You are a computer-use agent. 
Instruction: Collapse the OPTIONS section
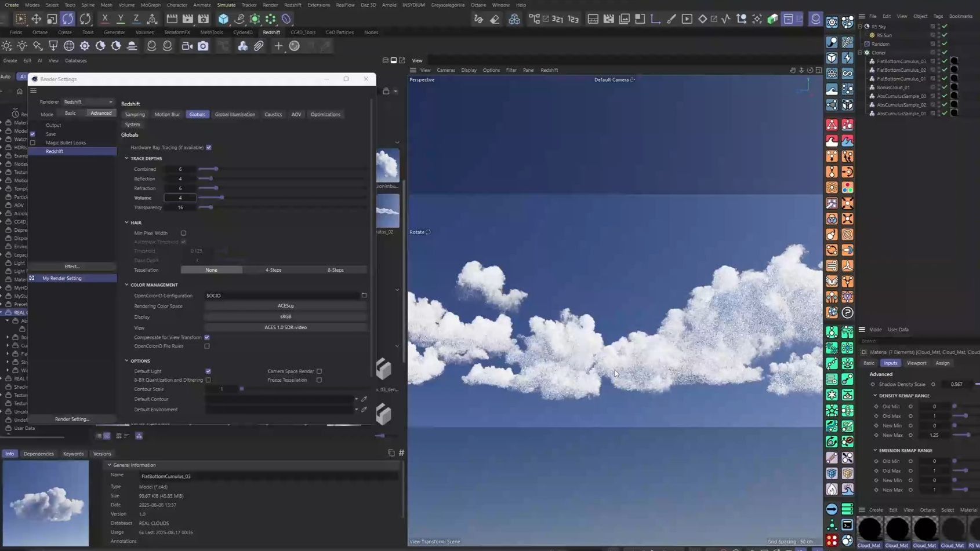127,361
